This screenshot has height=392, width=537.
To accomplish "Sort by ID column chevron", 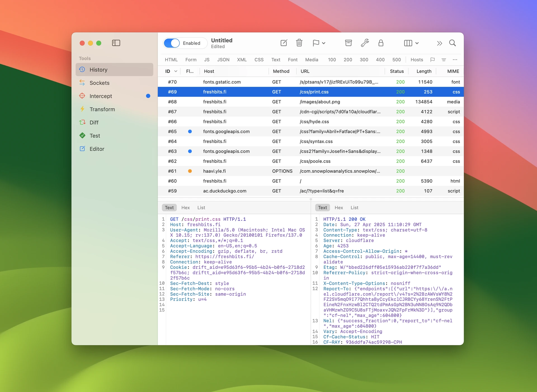I will click(176, 71).
